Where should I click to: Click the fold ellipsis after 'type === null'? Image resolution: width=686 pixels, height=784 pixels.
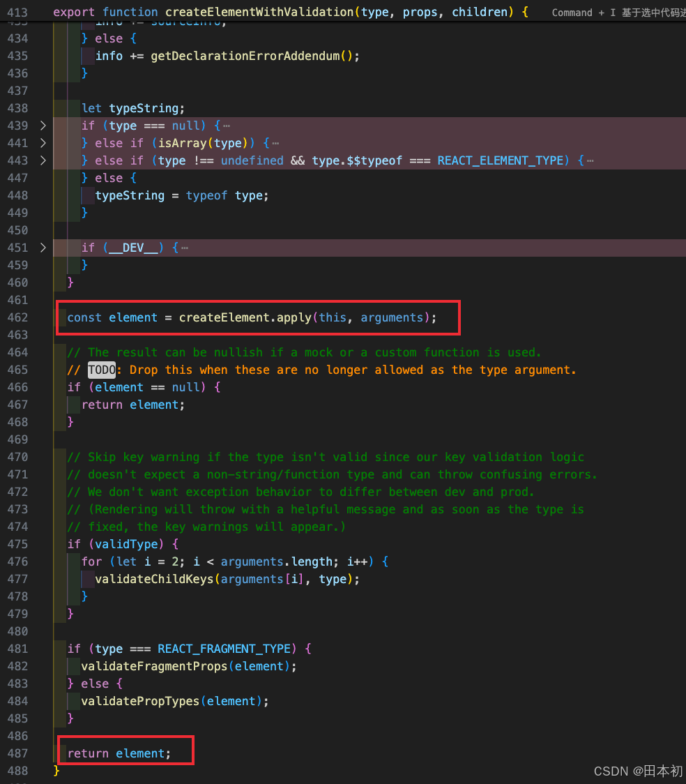click(227, 126)
